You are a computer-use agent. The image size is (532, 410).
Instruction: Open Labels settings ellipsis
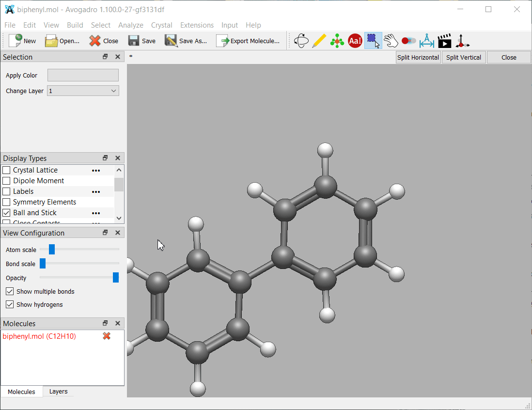(96, 192)
